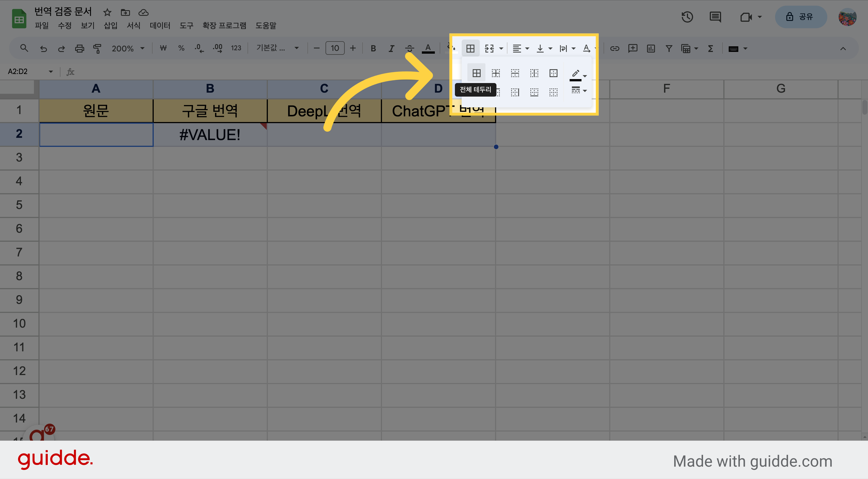This screenshot has height=479, width=868.
Task: Apply all borders in the border menu
Action: (x=476, y=73)
